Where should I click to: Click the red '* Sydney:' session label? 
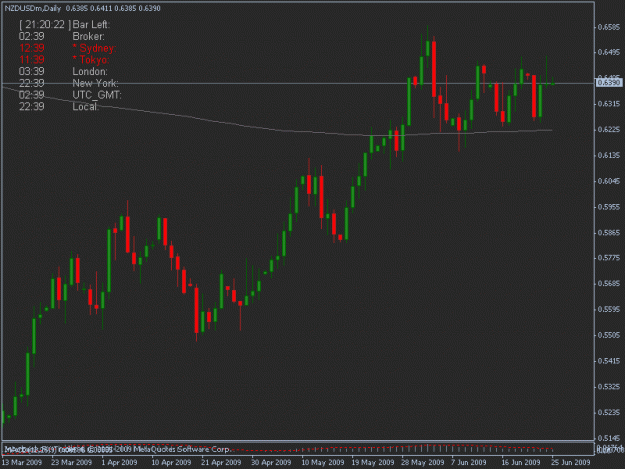click(x=94, y=48)
